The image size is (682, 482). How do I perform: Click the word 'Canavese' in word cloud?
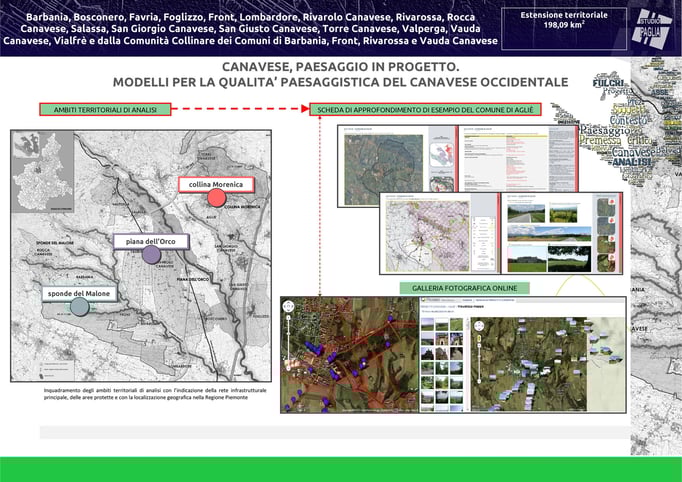633,152
